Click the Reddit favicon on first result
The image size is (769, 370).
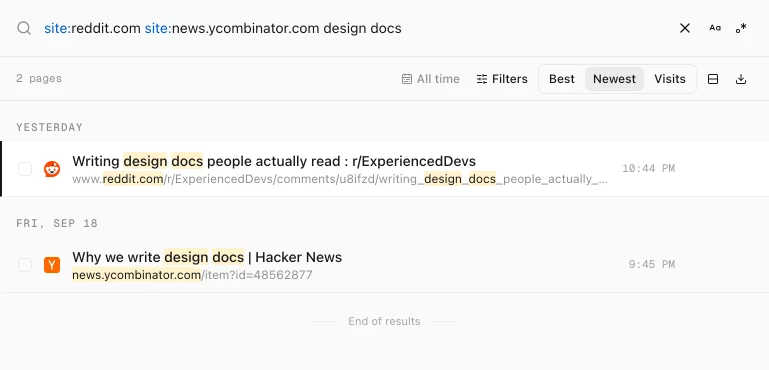tap(52, 169)
